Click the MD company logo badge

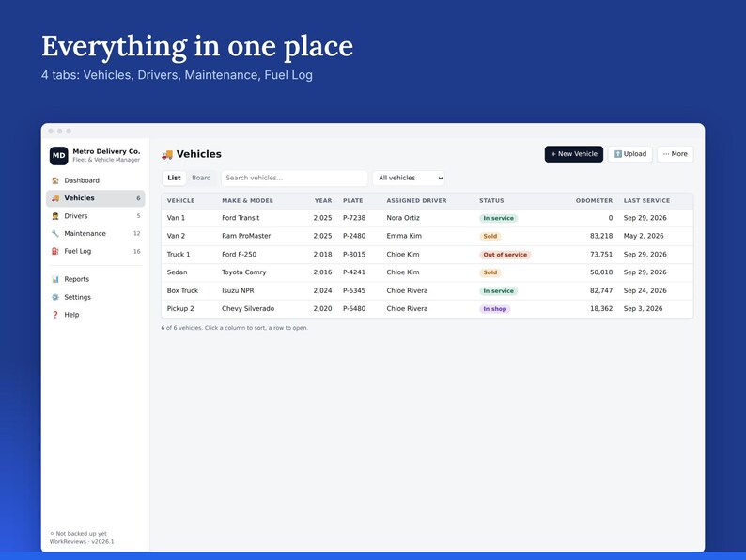point(58,156)
